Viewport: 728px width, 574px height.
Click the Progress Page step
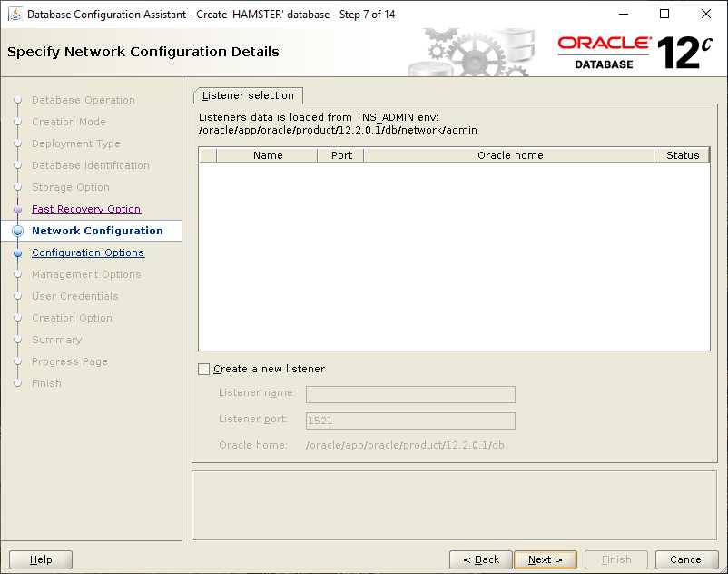tap(70, 361)
